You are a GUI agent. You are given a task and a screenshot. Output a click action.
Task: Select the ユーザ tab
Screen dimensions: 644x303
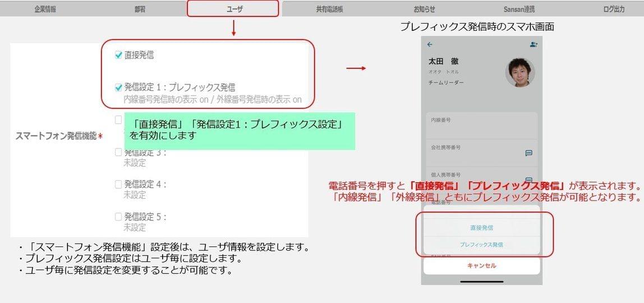(x=233, y=8)
